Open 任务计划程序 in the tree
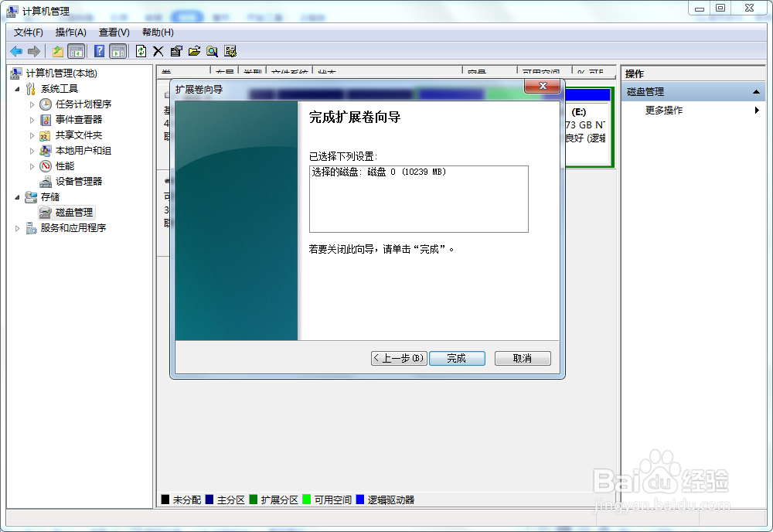This screenshot has height=532, width=773. point(83,104)
